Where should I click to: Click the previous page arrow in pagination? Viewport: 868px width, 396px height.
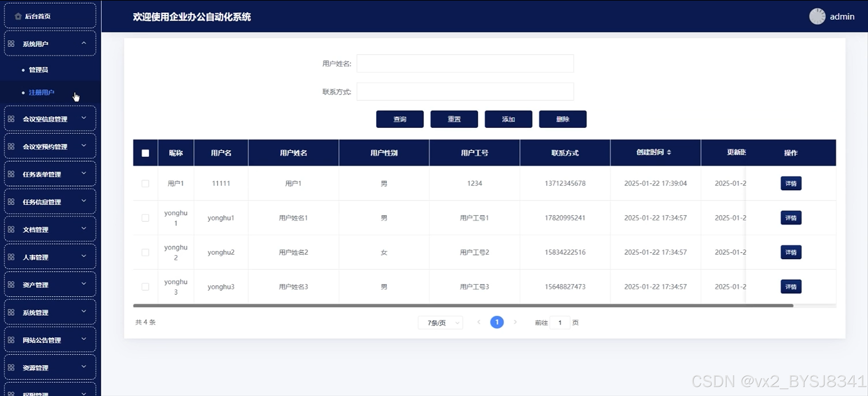click(x=478, y=322)
